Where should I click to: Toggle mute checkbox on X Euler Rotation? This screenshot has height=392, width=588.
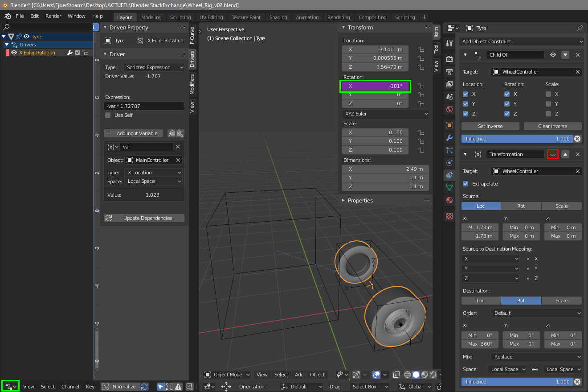click(x=78, y=53)
